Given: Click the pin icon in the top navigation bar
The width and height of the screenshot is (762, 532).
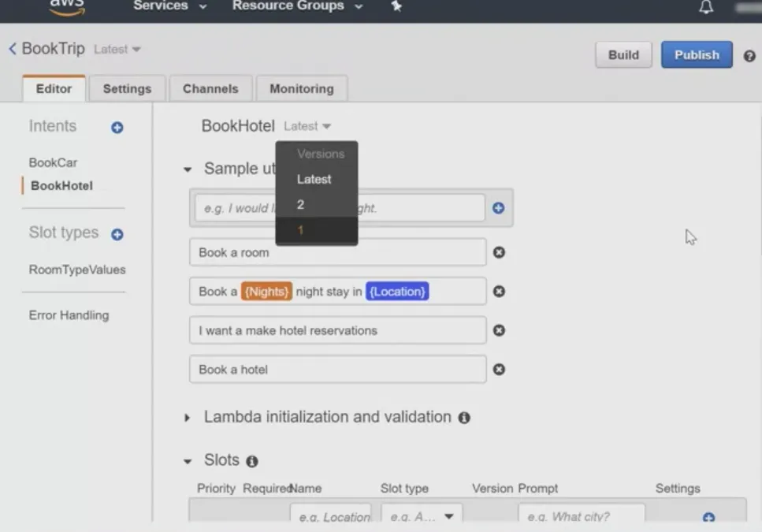Looking at the screenshot, I should coord(396,7).
